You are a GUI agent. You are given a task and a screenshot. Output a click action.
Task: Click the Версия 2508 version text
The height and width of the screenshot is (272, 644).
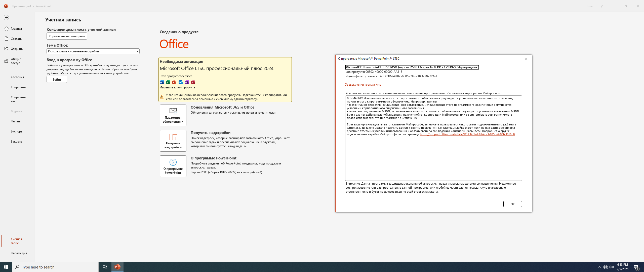tap(226, 172)
